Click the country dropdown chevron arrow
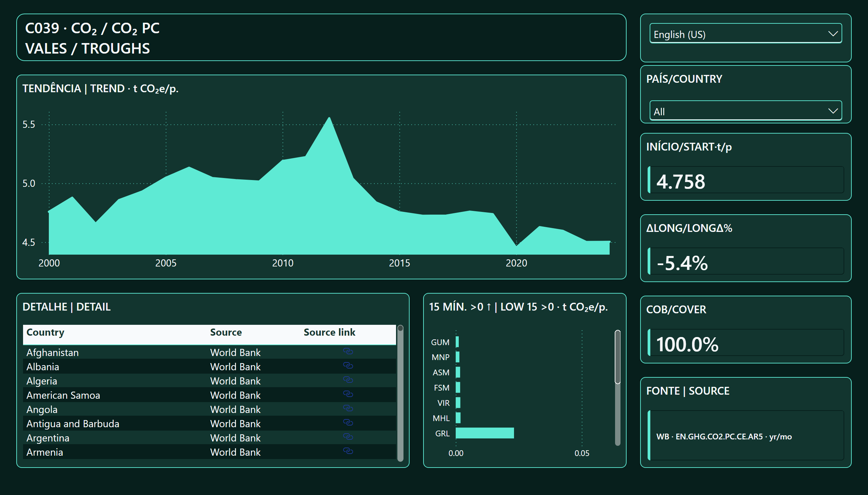This screenshot has height=495, width=868. 833,111
